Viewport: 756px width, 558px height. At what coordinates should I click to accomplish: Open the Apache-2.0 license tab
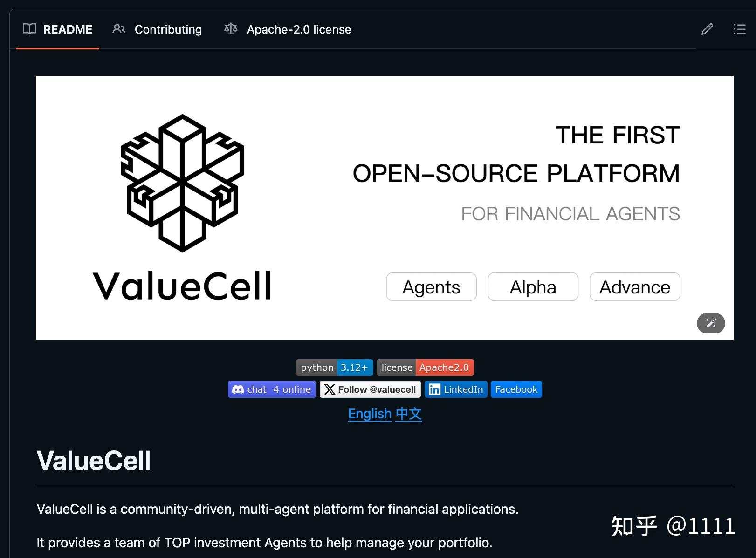pos(299,29)
